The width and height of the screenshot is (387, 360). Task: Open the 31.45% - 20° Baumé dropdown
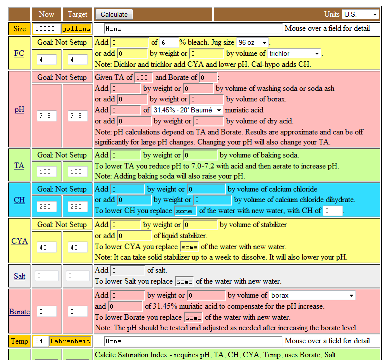point(187,110)
